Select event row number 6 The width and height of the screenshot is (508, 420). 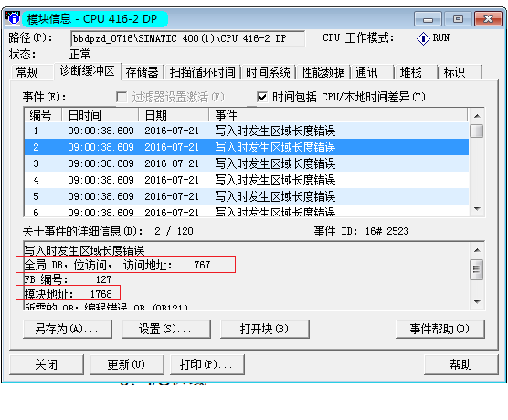(x=247, y=211)
